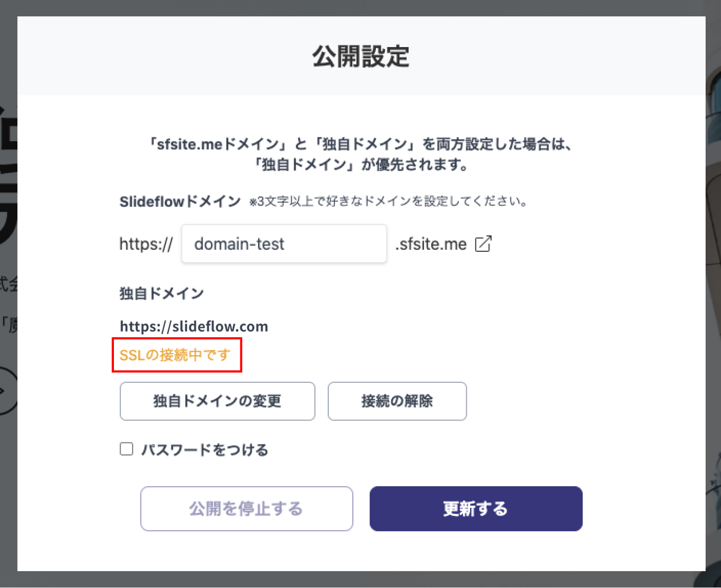Enable the パスワードをつける checkbox
721x588 pixels.
click(x=126, y=449)
